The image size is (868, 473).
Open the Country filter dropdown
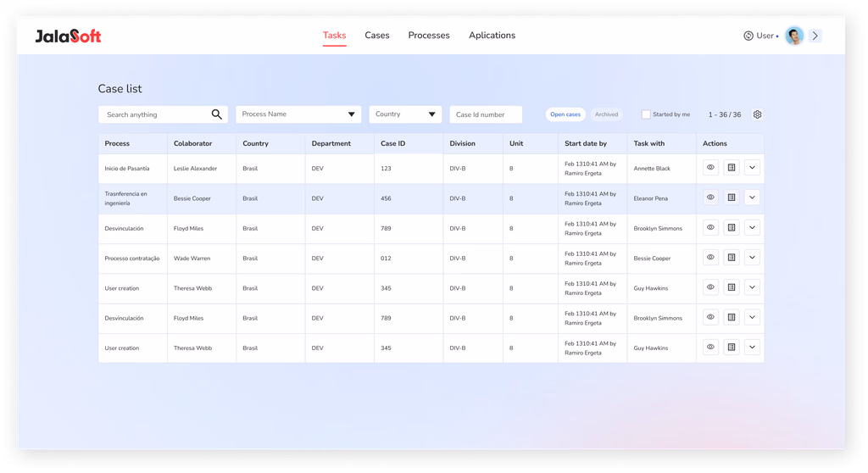tap(405, 114)
